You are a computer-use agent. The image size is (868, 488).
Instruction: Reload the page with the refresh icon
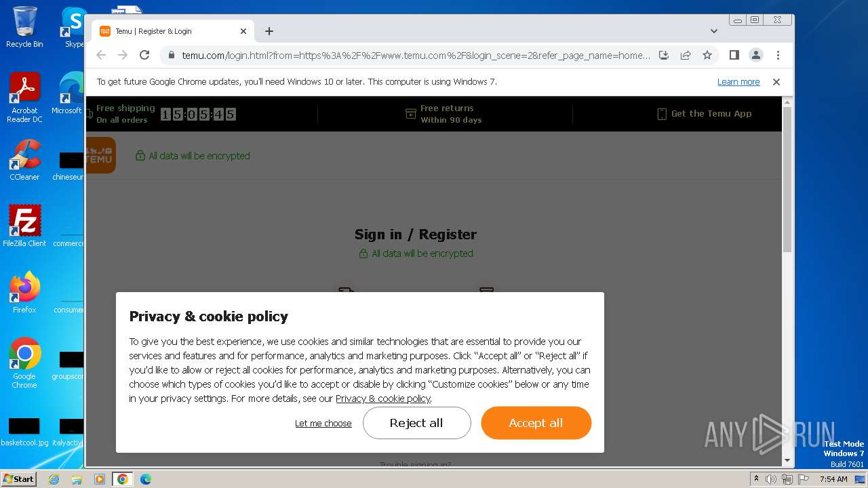pos(144,56)
